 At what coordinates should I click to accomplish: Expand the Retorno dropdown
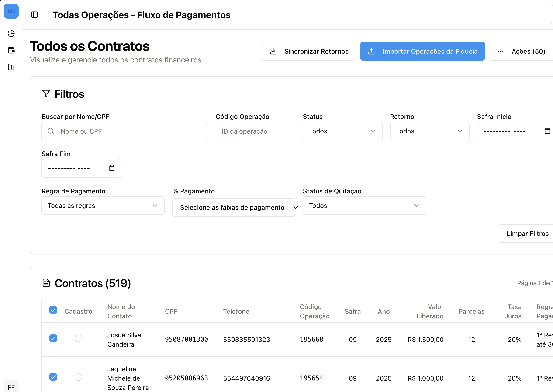tap(429, 131)
